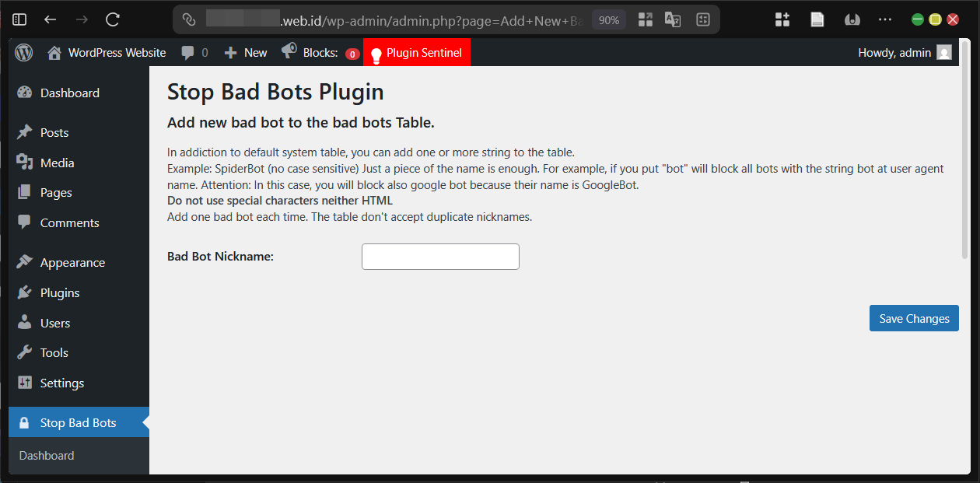
Task: Open Dashboard under Stop Bad Bots submenu
Action: 46,455
